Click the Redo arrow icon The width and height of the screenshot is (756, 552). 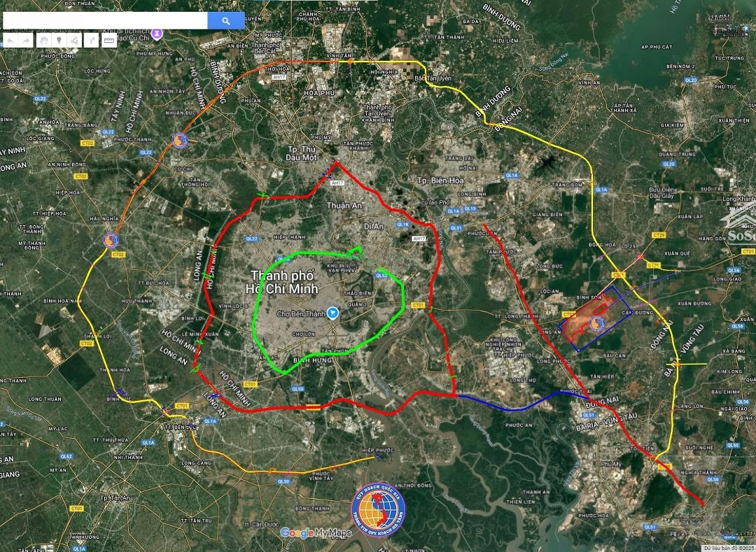click(x=27, y=41)
